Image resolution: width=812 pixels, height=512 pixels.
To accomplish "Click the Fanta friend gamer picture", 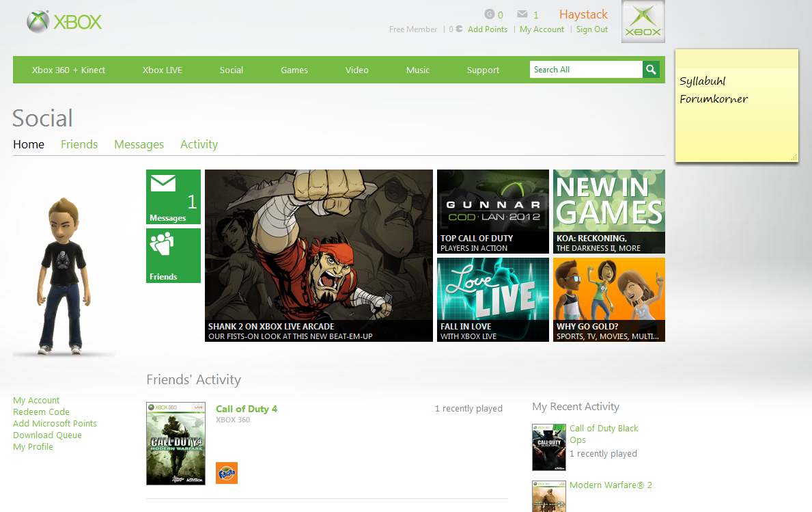I will click(x=227, y=473).
